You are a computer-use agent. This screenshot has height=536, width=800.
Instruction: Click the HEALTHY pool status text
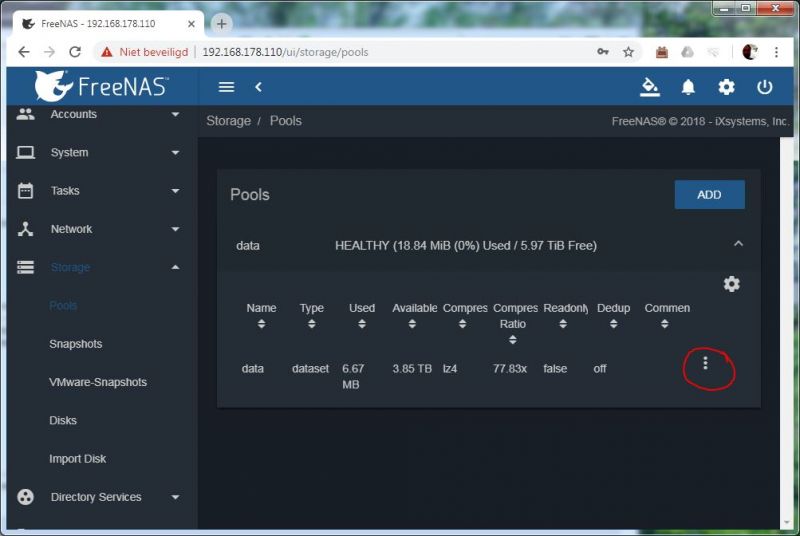466,245
